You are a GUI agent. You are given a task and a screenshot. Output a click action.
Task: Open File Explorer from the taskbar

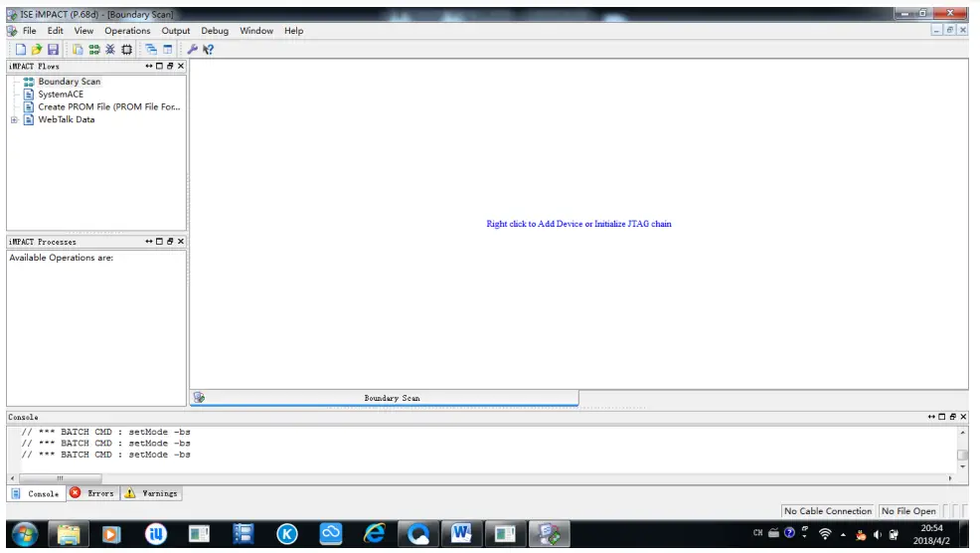(x=69, y=534)
